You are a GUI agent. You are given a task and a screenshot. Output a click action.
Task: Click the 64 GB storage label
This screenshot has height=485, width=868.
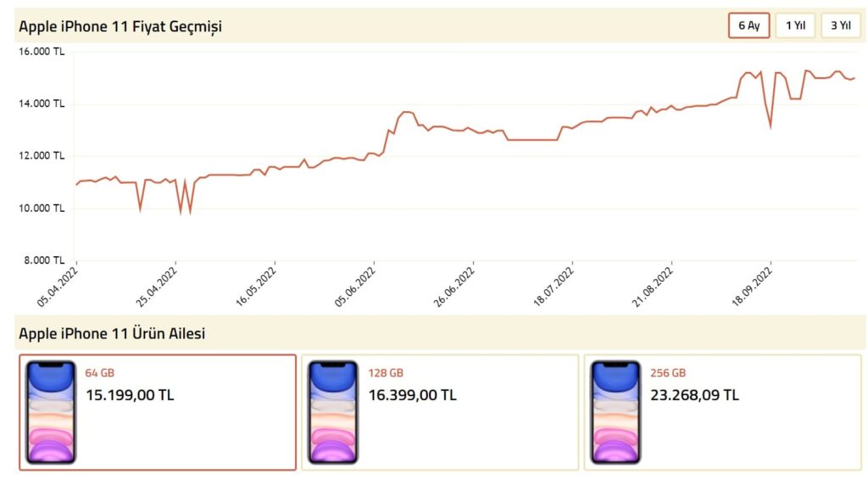pyautogui.click(x=100, y=373)
